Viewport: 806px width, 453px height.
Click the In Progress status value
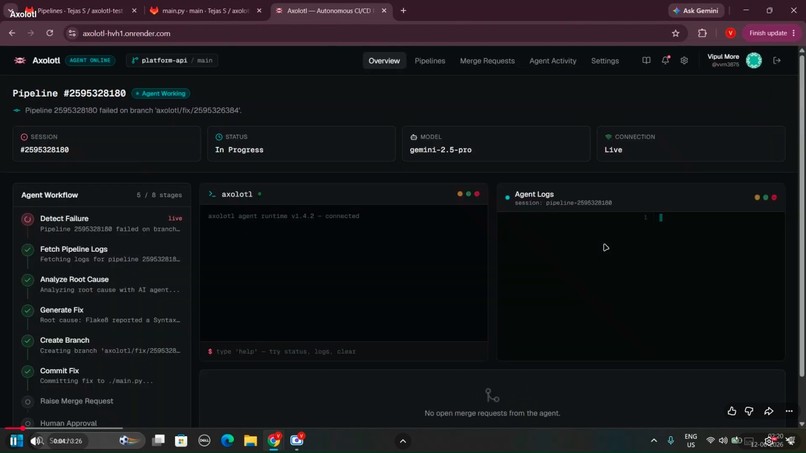tap(239, 150)
